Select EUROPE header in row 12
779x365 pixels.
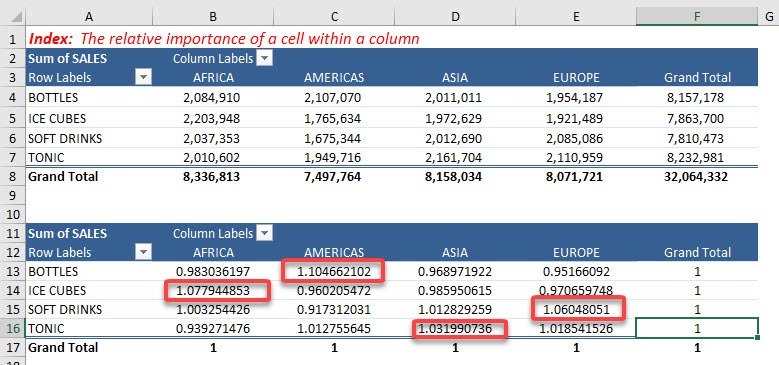576,252
